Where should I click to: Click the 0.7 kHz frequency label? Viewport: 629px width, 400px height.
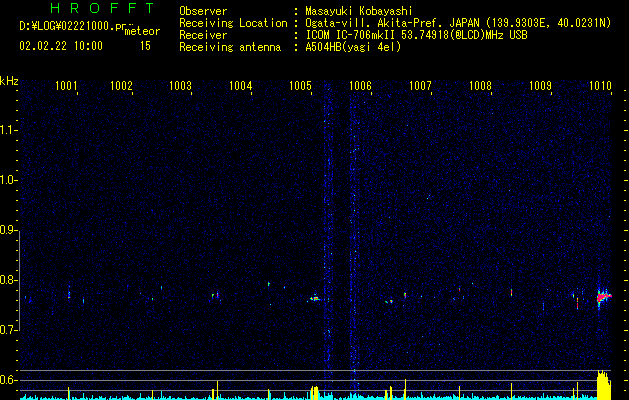pos(9,330)
